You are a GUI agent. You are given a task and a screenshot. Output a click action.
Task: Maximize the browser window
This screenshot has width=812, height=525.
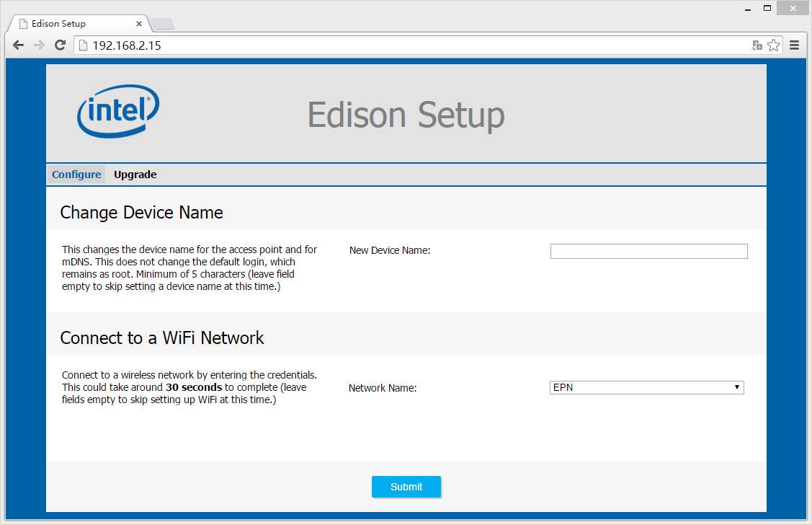(767, 8)
